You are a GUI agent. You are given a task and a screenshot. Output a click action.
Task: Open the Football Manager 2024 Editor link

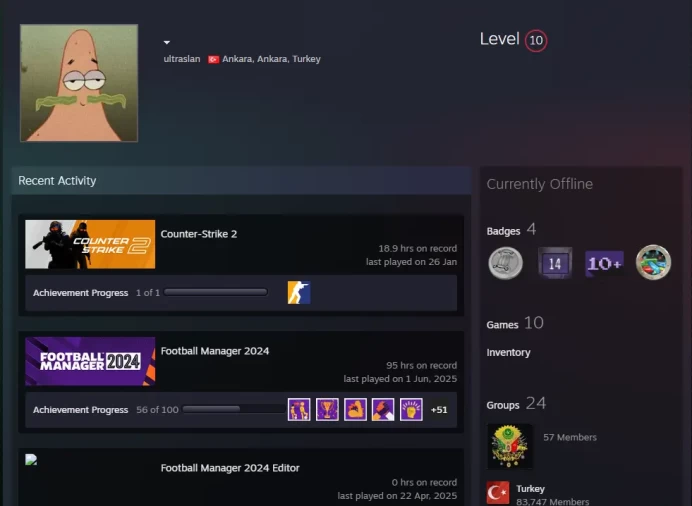[x=230, y=468]
